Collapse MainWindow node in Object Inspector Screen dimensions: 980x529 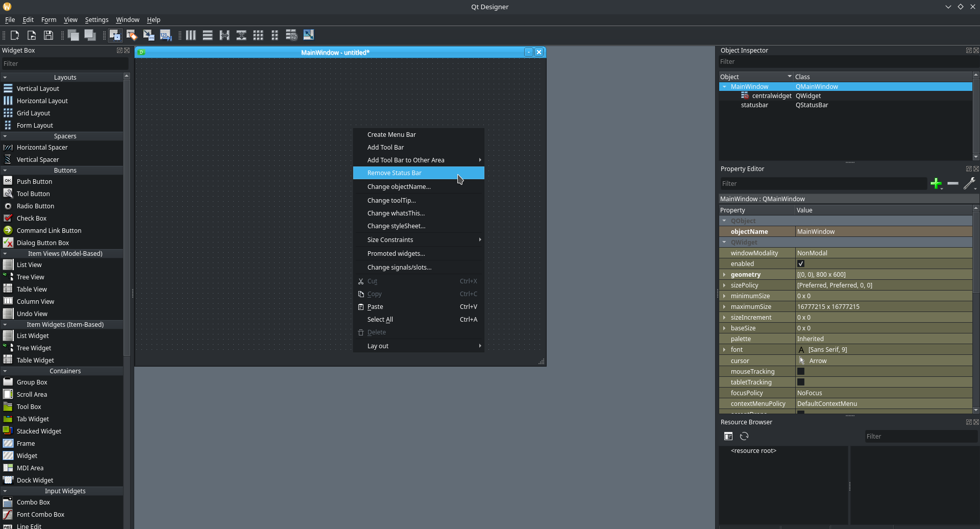[x=724, y=87]
